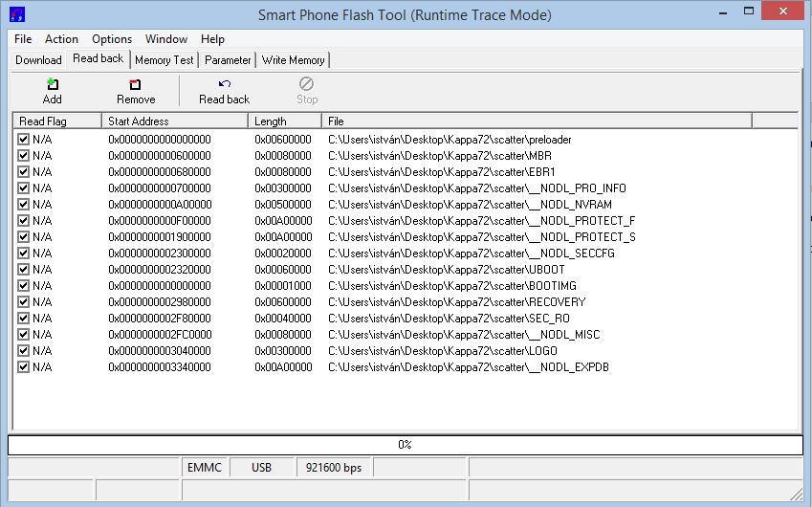Click start address 0x0000000000600000

(x=160, y=155)
